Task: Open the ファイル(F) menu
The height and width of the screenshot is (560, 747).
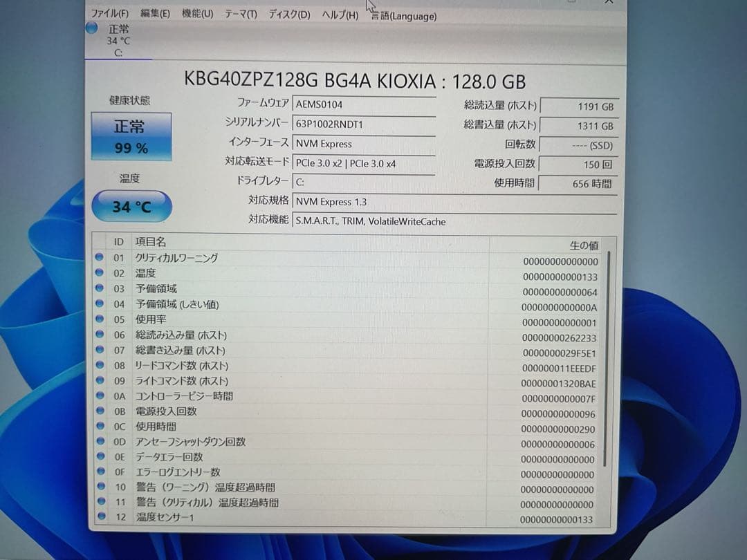Action: click(109, 13)
